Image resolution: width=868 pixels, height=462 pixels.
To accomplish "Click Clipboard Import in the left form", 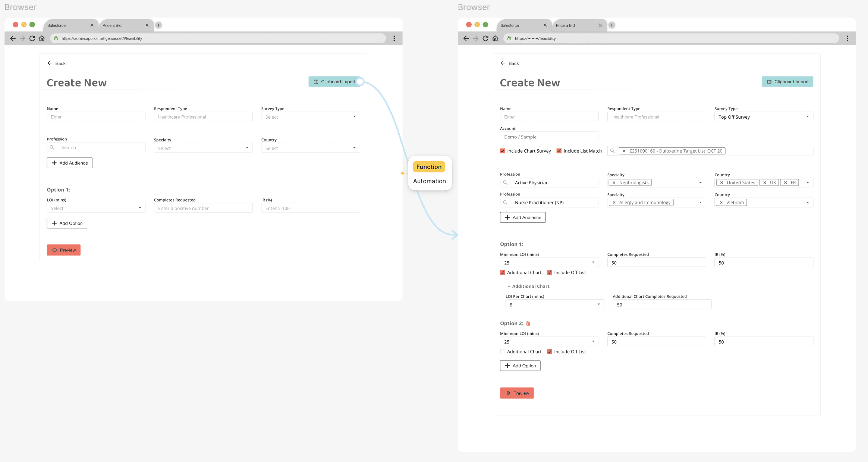I will (334, 82).
